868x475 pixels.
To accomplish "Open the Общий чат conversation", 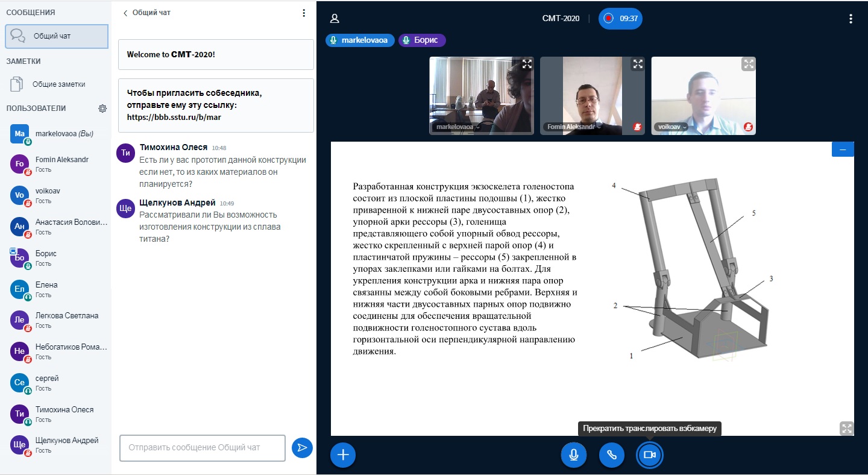I will click(x=57, y=36).
